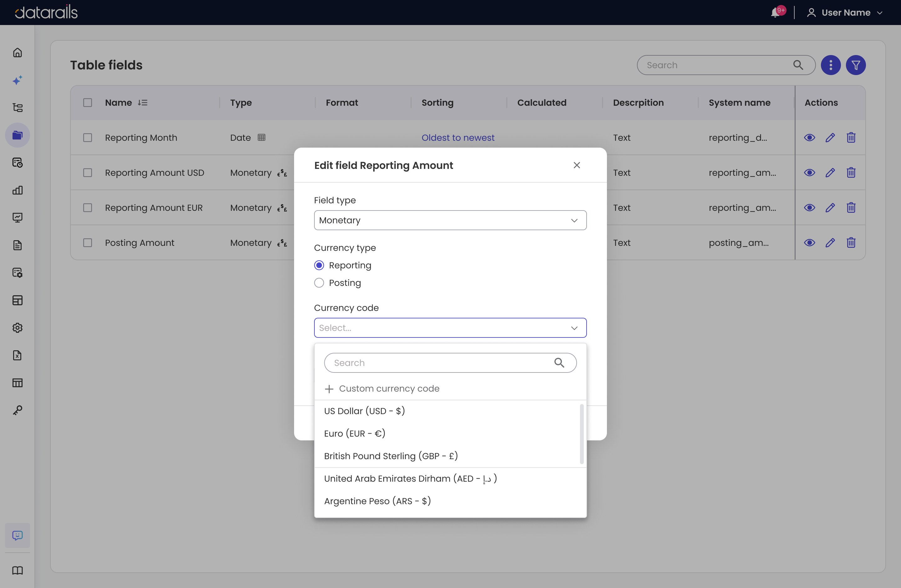
Task: Choose United Arab Emirates Dirham option
Action: [450, 479]
